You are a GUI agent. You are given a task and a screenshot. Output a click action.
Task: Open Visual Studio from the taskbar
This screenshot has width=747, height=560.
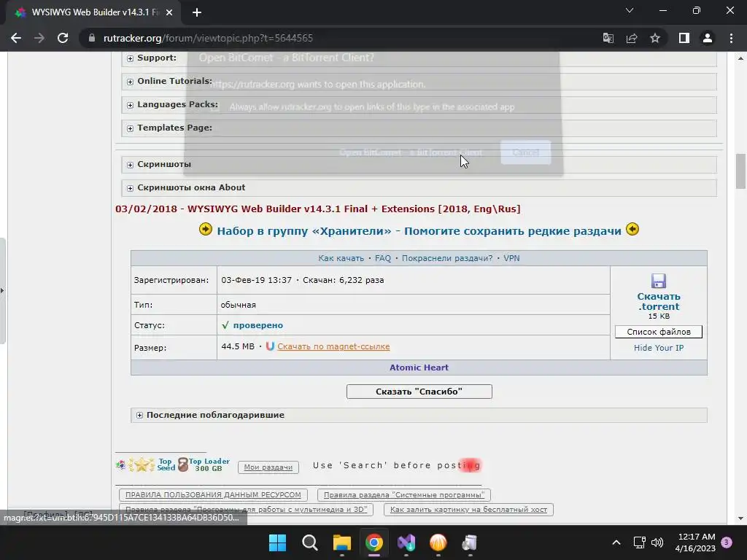pos(406,542)
